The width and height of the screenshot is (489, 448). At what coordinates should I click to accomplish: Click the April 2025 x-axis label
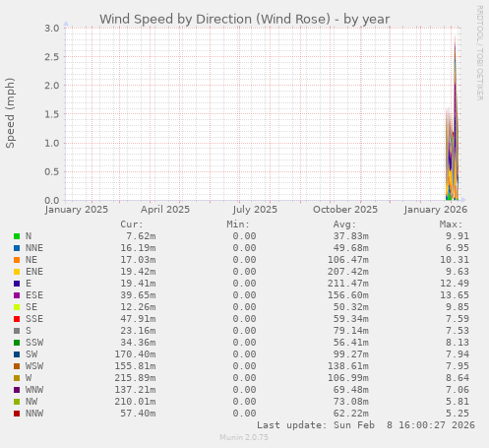click(165, 210)
